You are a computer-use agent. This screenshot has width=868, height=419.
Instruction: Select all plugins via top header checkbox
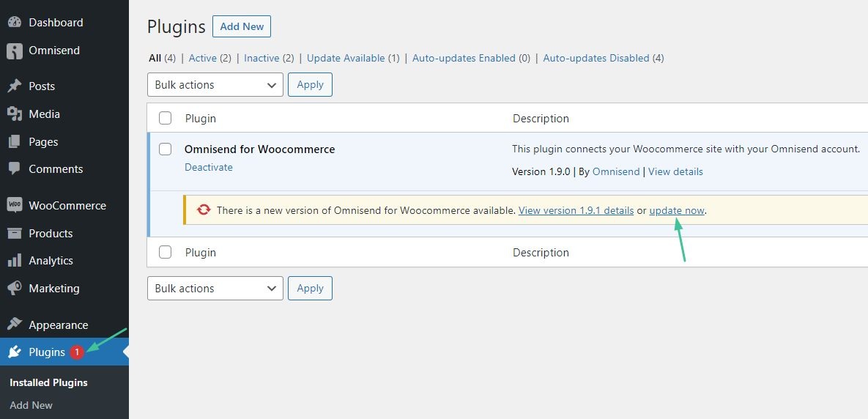pyautogui.click(x=165, y=118)
